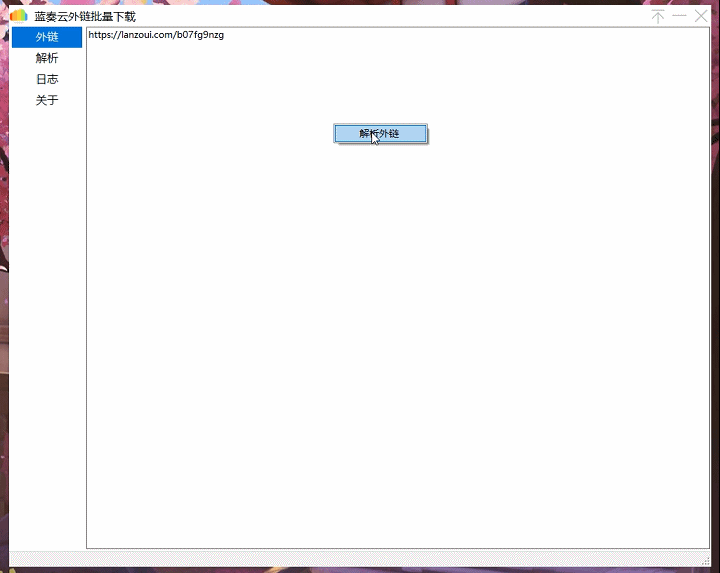Viewport: 720px width, 573px height.
Task: Minimize the 蓝奏云外链批量下载 window
Action: coord(679,16)
